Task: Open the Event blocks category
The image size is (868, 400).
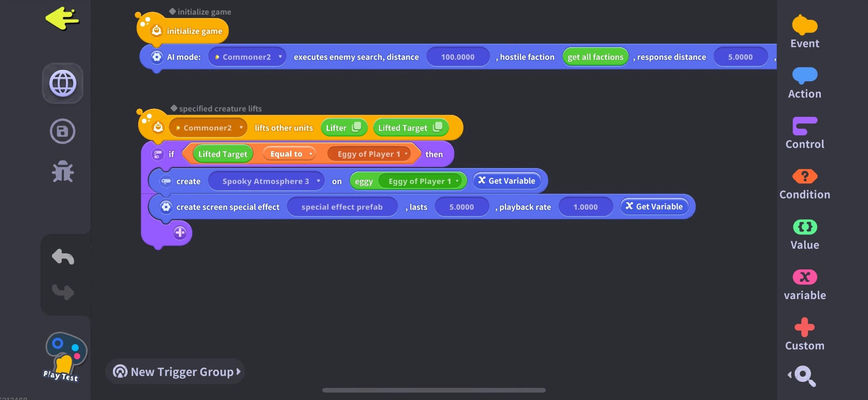Action: (804, 32)
